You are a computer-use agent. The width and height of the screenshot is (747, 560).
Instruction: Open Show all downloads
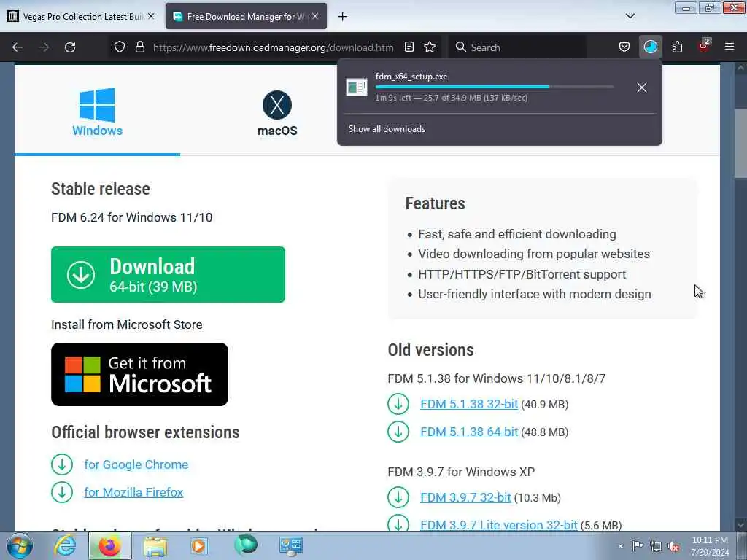point(387,129)
